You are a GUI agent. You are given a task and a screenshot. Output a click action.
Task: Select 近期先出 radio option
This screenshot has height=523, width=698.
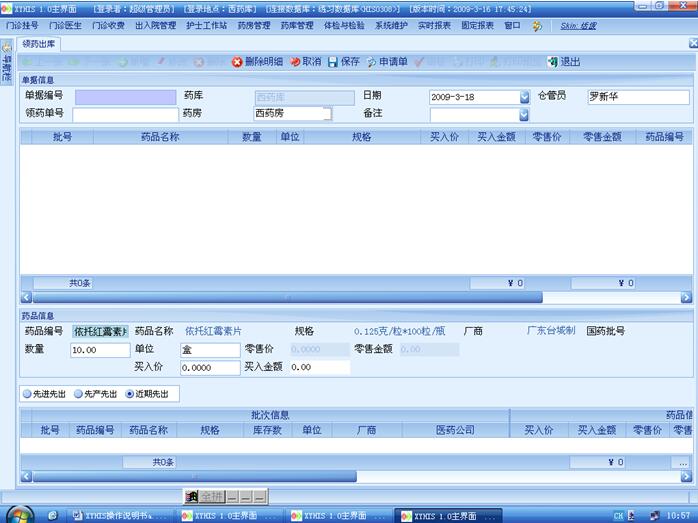pos(147,394)
